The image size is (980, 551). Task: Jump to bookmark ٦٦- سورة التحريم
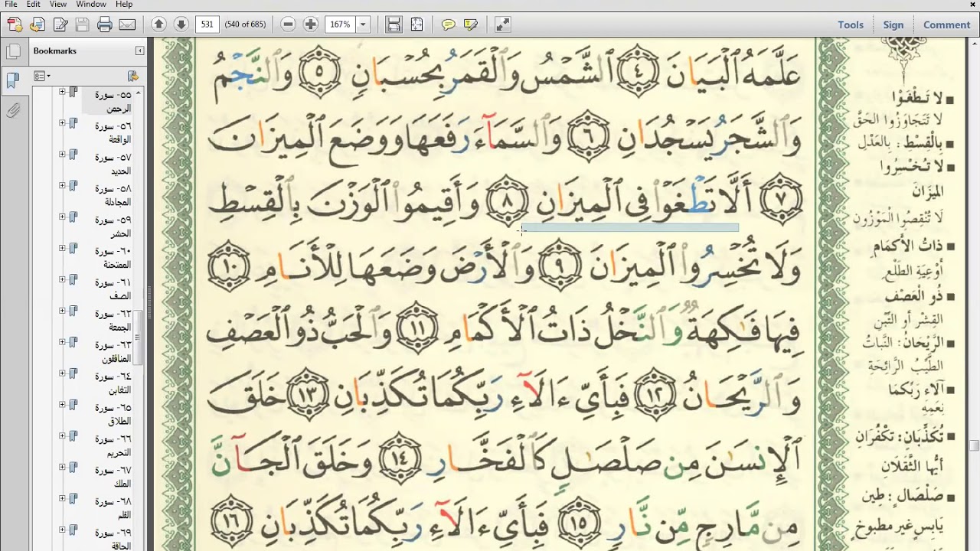coord(113,446)
